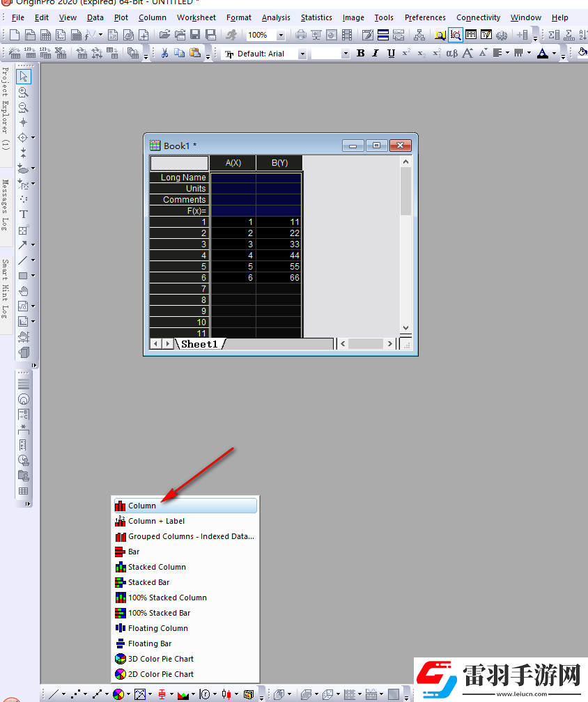Toggle Bold text formatting
This screenshot has width=588, height=702.
tap(360, 54)
